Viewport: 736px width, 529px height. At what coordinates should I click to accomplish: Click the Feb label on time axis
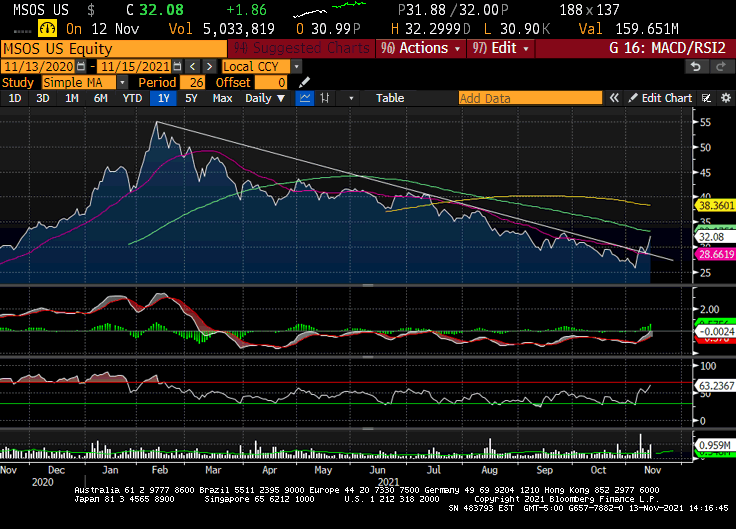(160, 470)
